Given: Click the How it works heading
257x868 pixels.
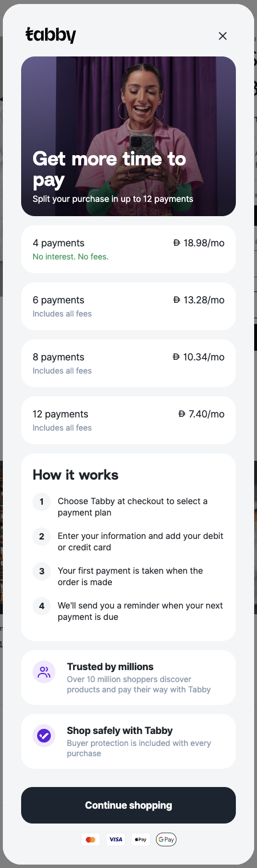Looking at the screenshot, I should click(75, 475).
